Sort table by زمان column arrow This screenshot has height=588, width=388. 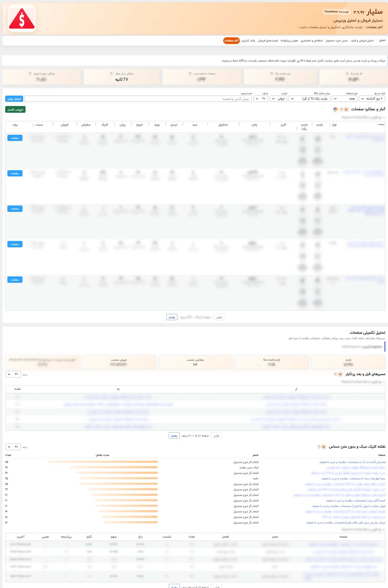(x=239, y=124)
